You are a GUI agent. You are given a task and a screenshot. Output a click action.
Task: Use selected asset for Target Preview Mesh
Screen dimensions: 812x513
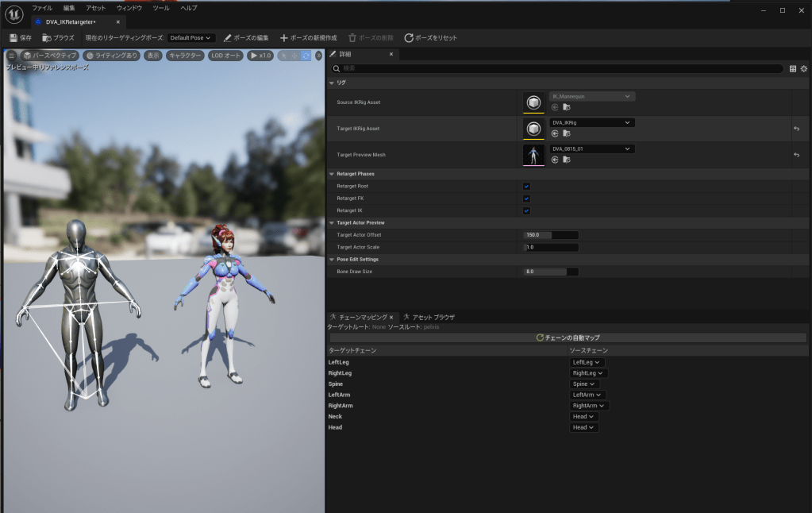click(x=555, y=160)
